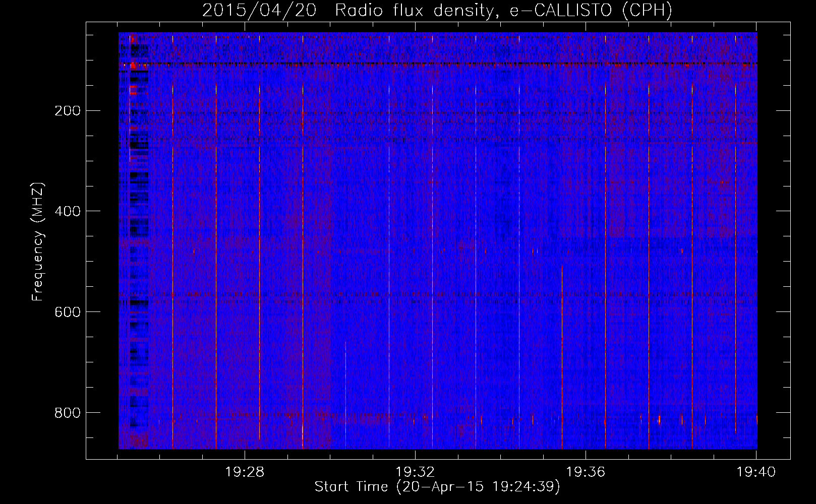The image size is (816, 504).
Task: Click the 600 frequency tick label
Action: pyautogui.click(x=68, y=312)
